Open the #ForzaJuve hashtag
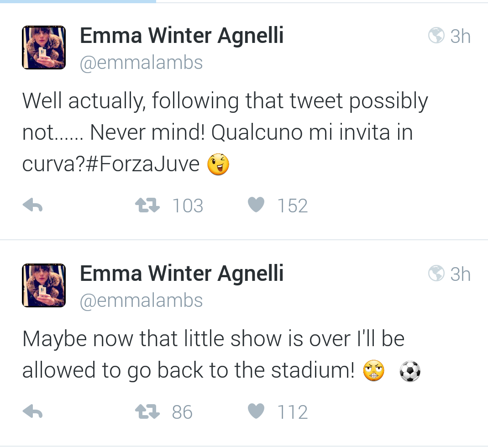The height and width of the screenshot is (448, 488). [x=142, y=164]
